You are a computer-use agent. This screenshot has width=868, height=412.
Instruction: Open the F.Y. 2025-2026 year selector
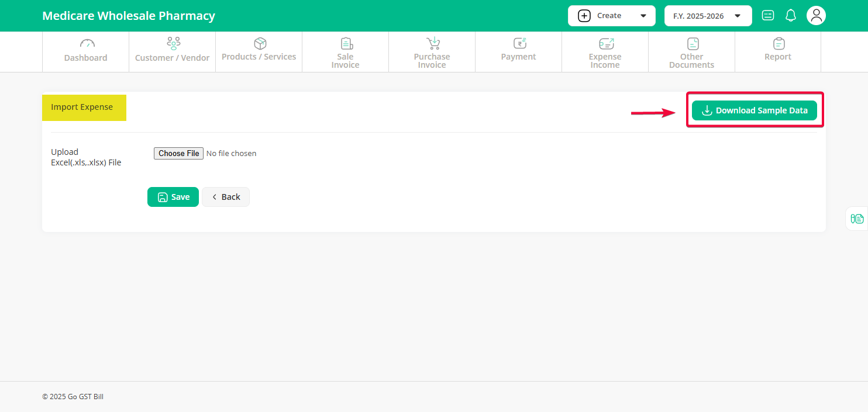[708, 16]
